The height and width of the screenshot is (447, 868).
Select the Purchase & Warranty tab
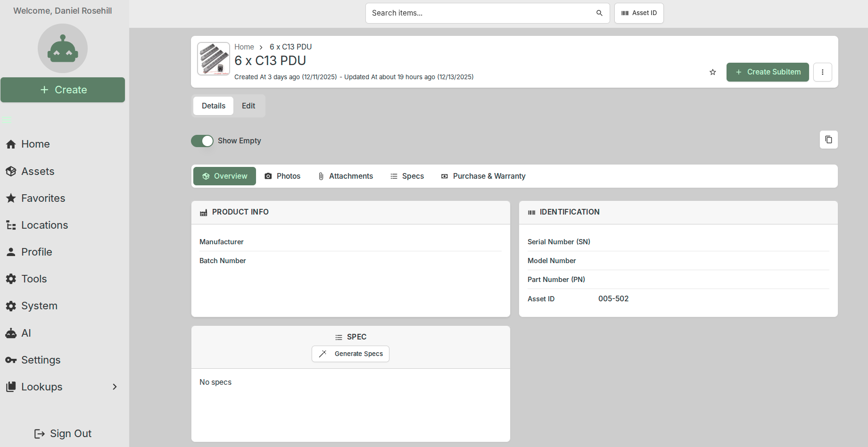click(x=483, y=176)
